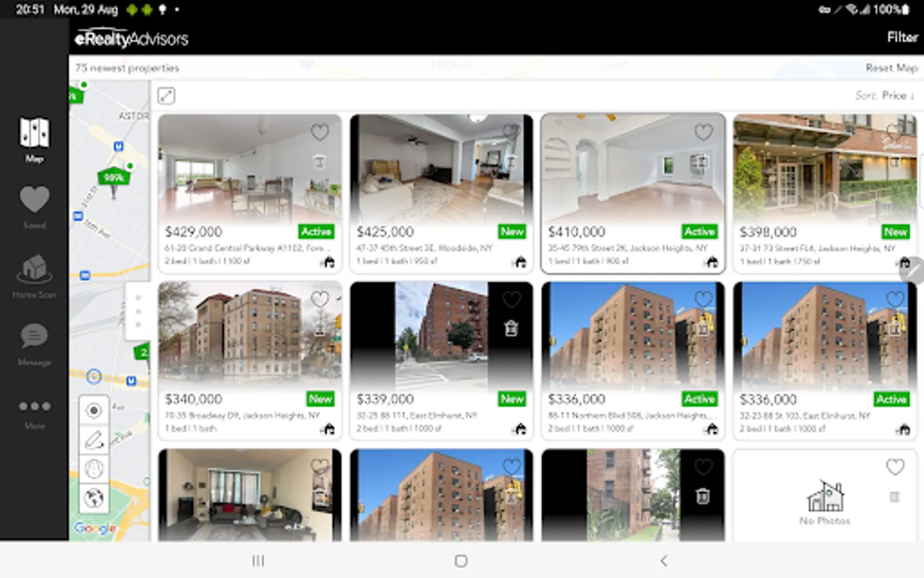
Task: Favorite the $339,000 listing heart
Action: pos(511,299)
